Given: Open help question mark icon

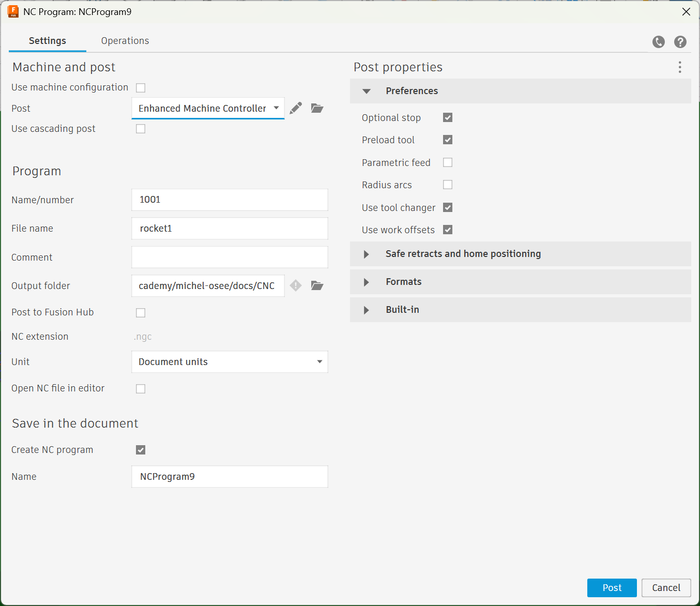Looking at the screenshot, I should click(x=680, y=42).
